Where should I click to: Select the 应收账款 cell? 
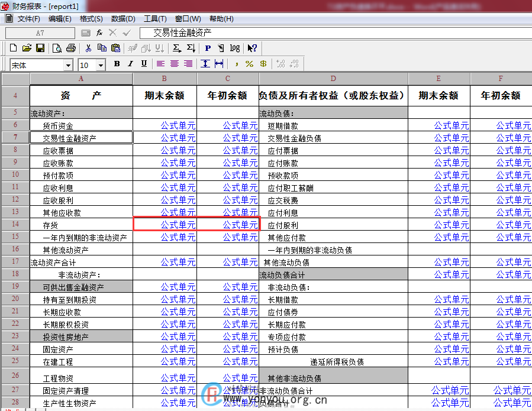[81, 163]
